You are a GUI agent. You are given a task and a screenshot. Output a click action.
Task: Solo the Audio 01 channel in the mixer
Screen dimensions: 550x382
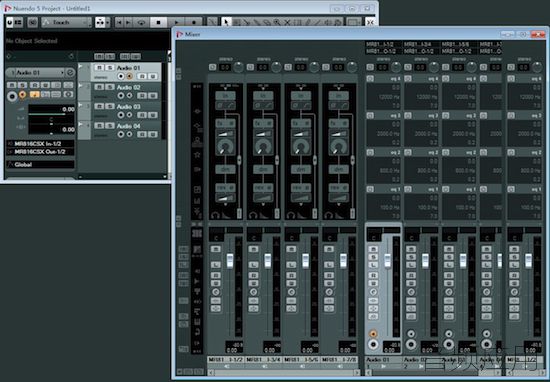click(x=373, y=257)
